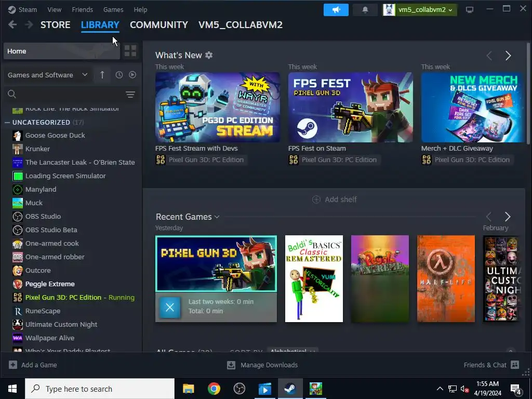
Task: Open Chrome from the taskbar
Action: 214,389
